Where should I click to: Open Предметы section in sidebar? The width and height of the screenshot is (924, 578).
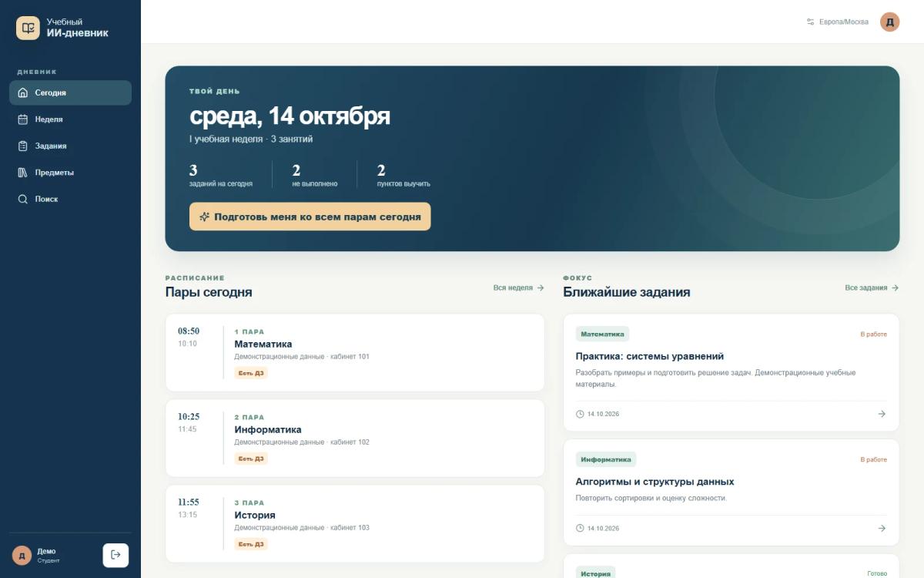(x=70, y=173)
